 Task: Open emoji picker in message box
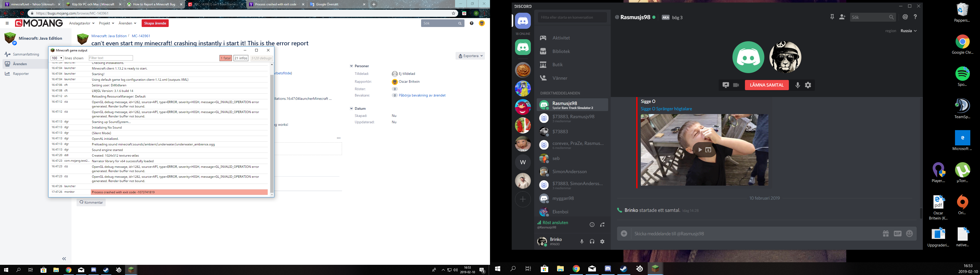(x=909, y=233)
